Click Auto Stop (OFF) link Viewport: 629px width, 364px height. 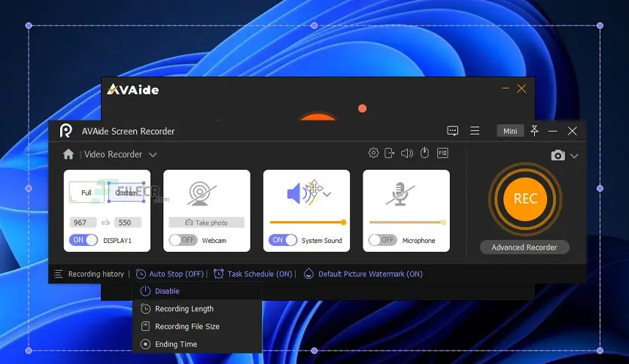(x=177, y=275)
